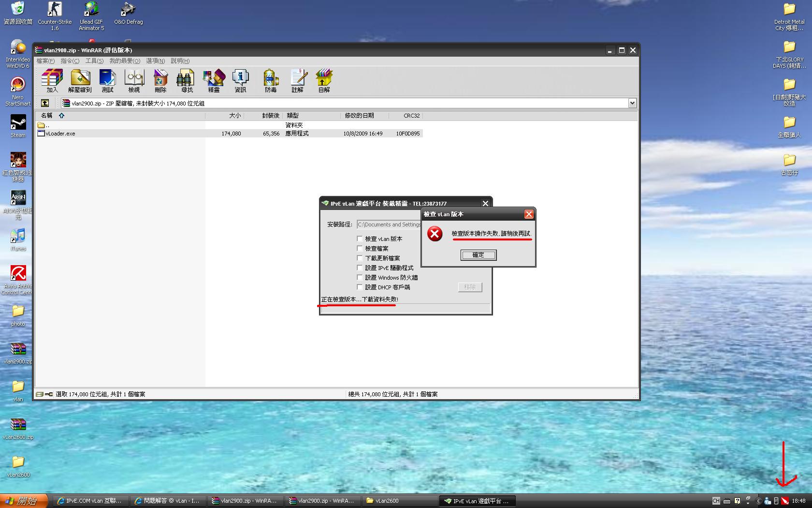
Task: Select vLoader.exe in the file list
Action: tap(60, 134)
